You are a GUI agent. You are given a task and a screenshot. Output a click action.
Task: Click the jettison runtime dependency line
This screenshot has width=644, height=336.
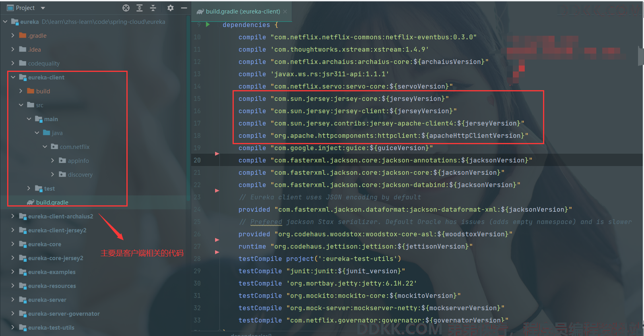coord(355,247)
